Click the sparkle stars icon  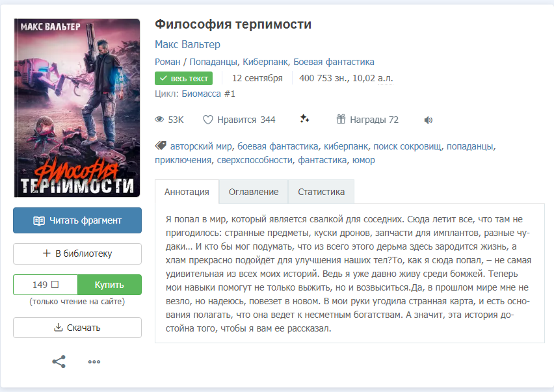pos(304,119)
